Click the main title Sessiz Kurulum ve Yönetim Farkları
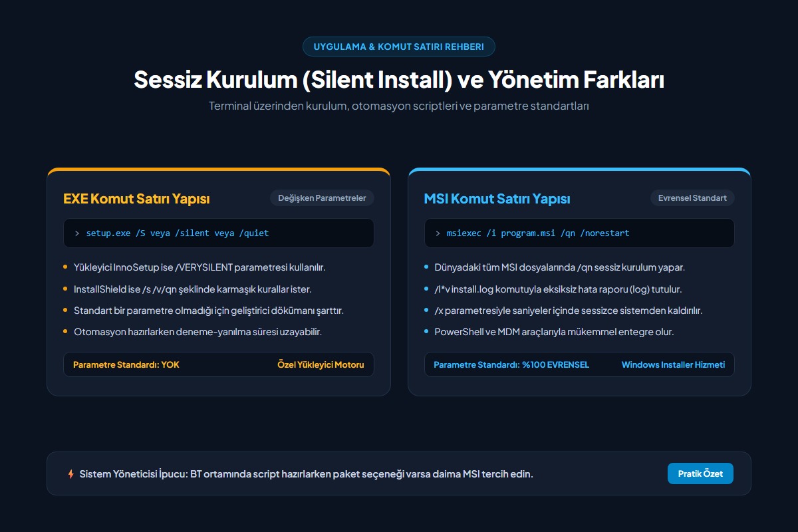 click(x=399, y=80)
